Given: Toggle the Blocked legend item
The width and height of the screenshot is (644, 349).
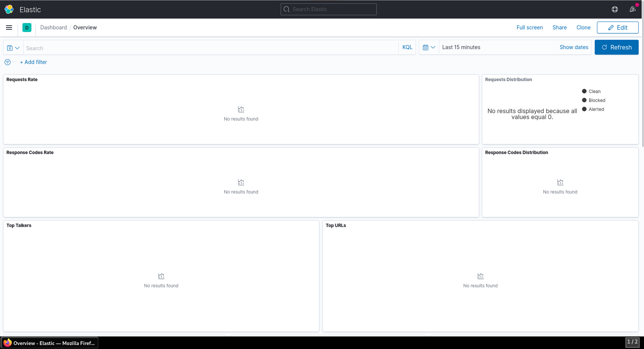Looking at the screenshot, I should (x=593, y=100).
